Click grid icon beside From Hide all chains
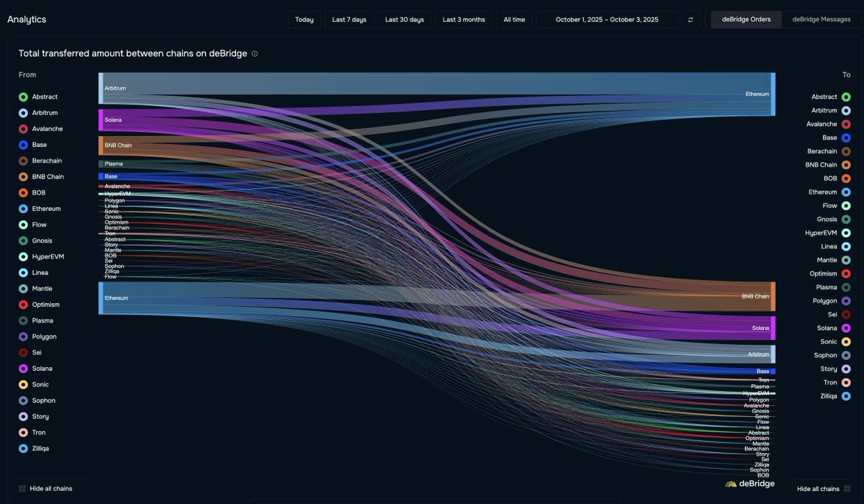864x504 pixels. 22,488
